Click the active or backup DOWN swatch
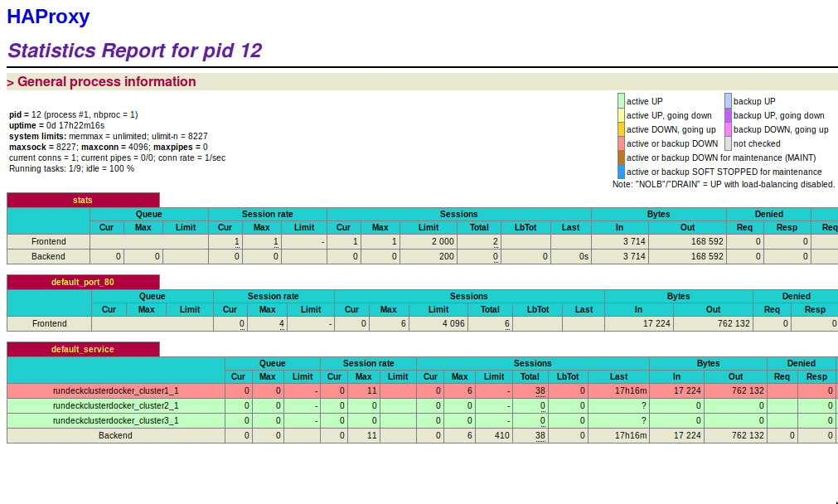Screen dimensions: 838x504 pos(621,143)
